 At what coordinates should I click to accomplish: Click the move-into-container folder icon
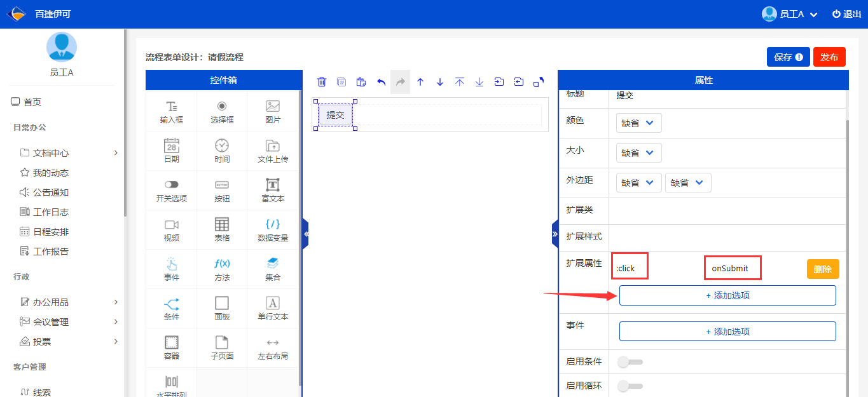pyautogui.click(x=499, y=82)
